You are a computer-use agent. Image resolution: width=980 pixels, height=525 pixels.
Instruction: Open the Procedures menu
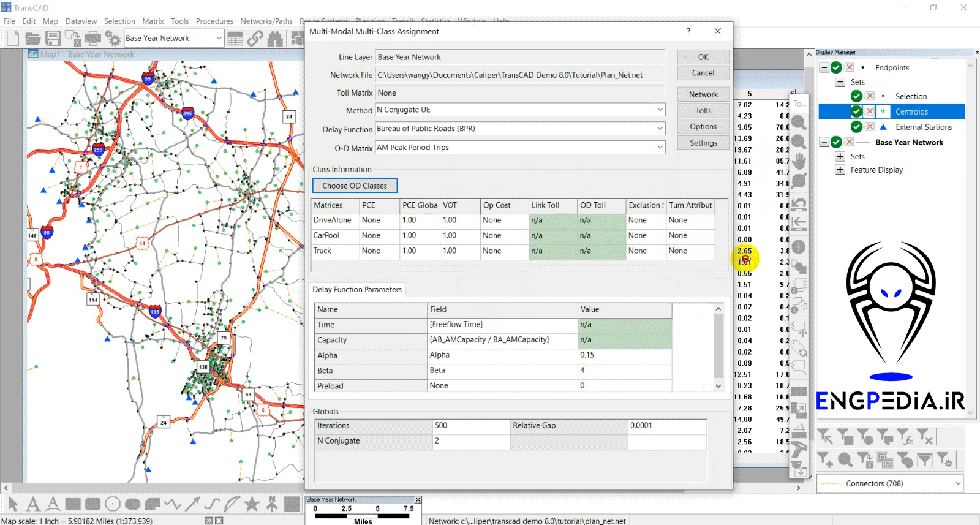[214, 21]
